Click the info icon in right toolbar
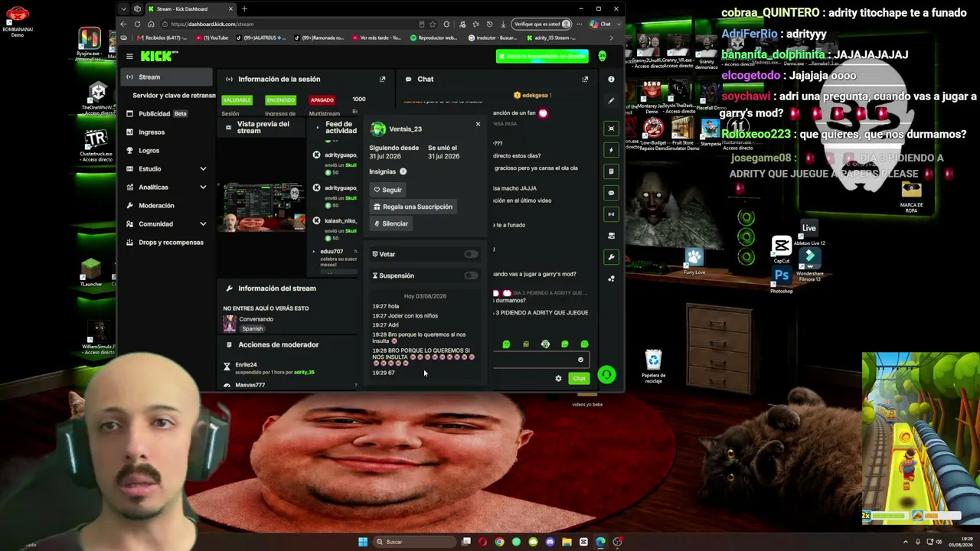Screen dimensions: 980x551 [611, 79]
